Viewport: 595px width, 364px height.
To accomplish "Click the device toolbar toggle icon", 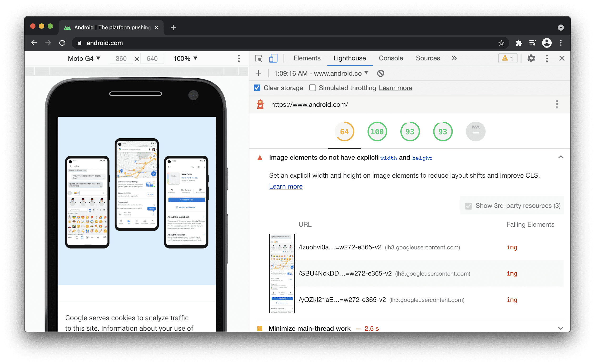I will [x=273, y=58].
